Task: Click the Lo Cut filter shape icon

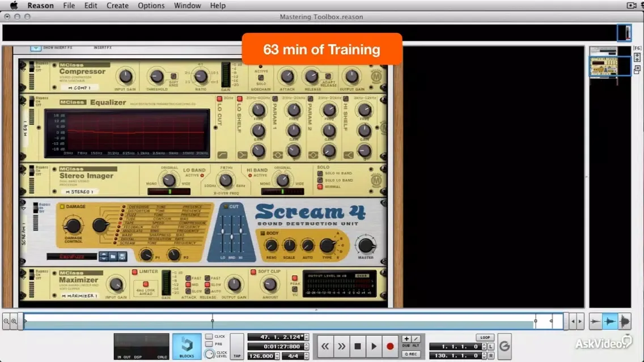Action: (222, 155)
